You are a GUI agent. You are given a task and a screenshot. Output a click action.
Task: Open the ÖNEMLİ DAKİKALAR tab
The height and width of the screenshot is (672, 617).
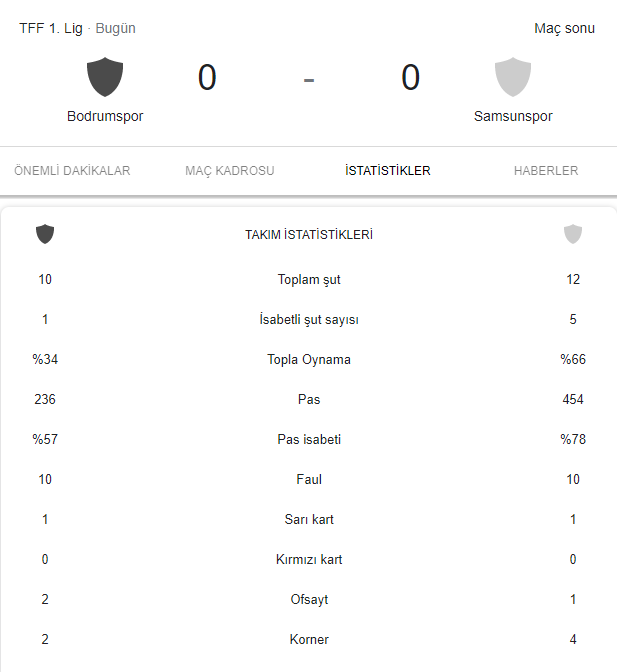pos(72,171)
